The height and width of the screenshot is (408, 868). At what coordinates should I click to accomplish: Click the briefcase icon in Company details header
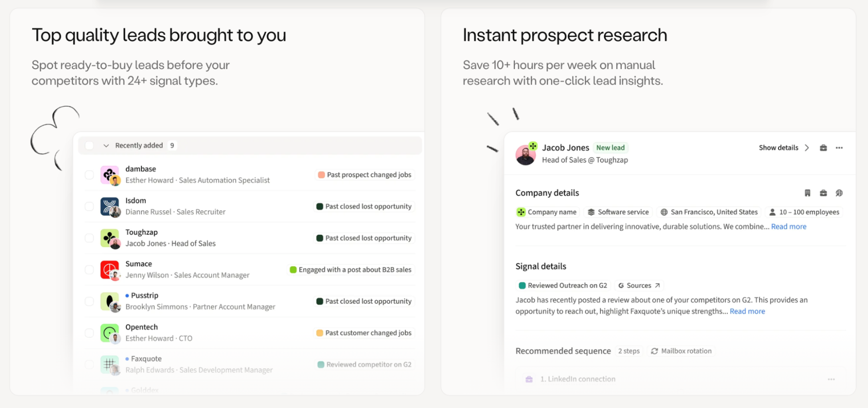(823, 193)
